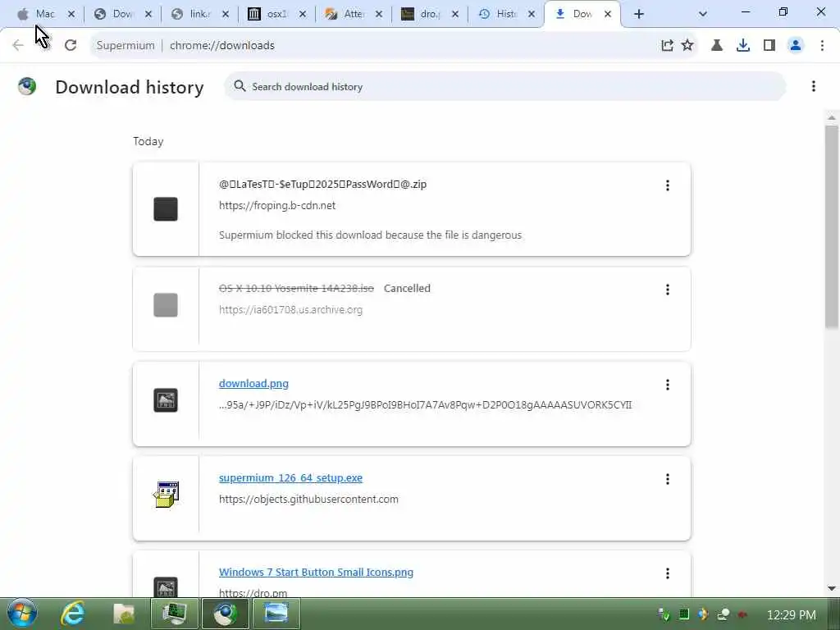Open the supermium_126_64_setup.exe link
The height and width of the screenshot is (630, 840).
click(x=290, y=478)
